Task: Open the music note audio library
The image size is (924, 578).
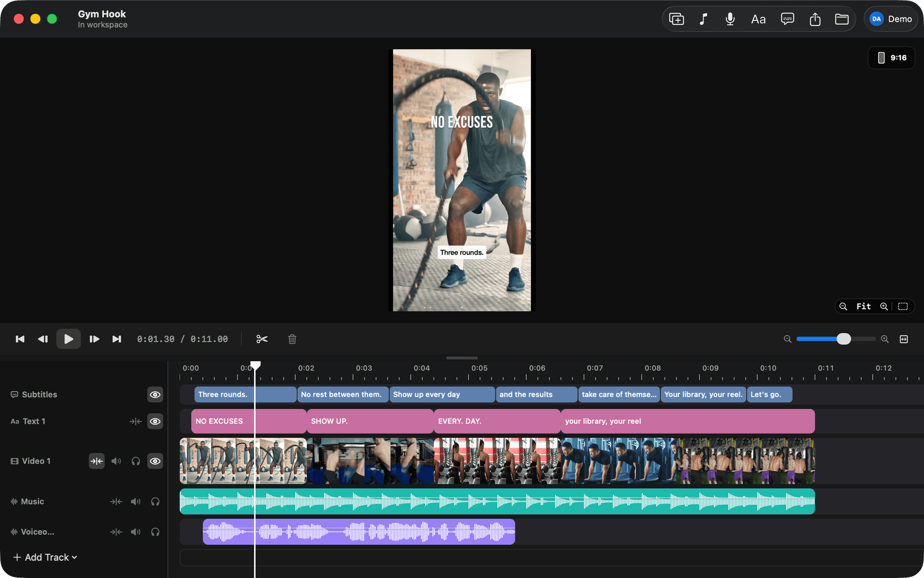Action: point(703,19)
